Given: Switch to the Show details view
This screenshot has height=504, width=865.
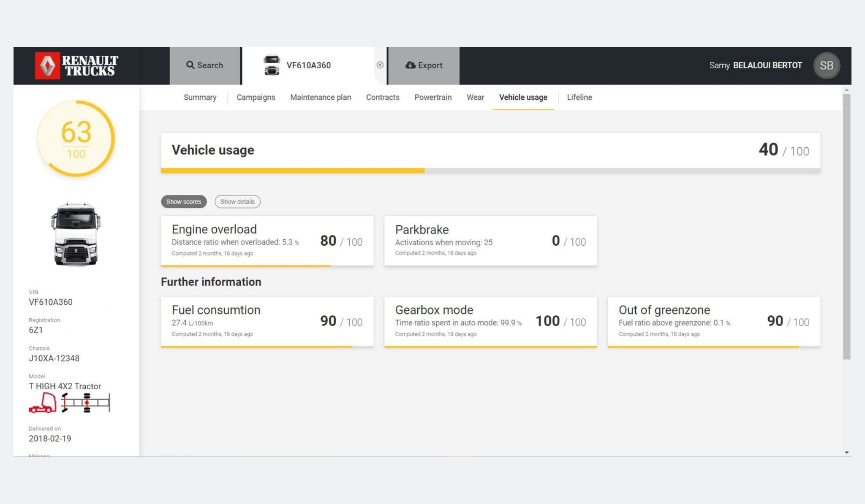Looking at the screenshot, I should coord(237,202).
